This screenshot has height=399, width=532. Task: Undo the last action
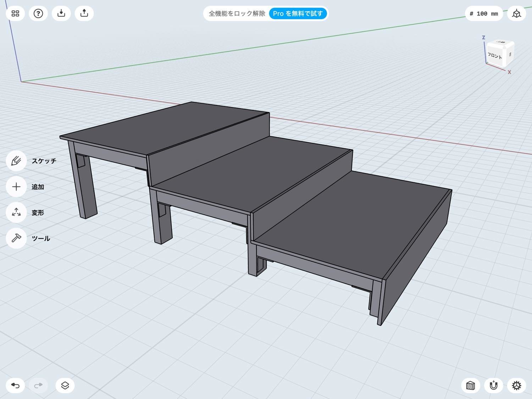(15, 385)
